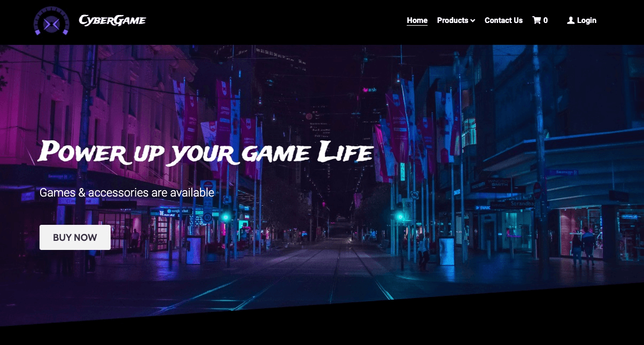Screen dimensions: 644x345
Task: Select the cart icon showing 0 items
Action: tap(540, 20)
